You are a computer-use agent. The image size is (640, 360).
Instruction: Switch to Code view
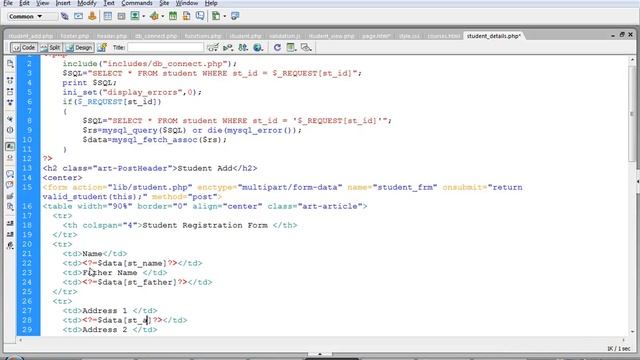[x=24, y=48]
